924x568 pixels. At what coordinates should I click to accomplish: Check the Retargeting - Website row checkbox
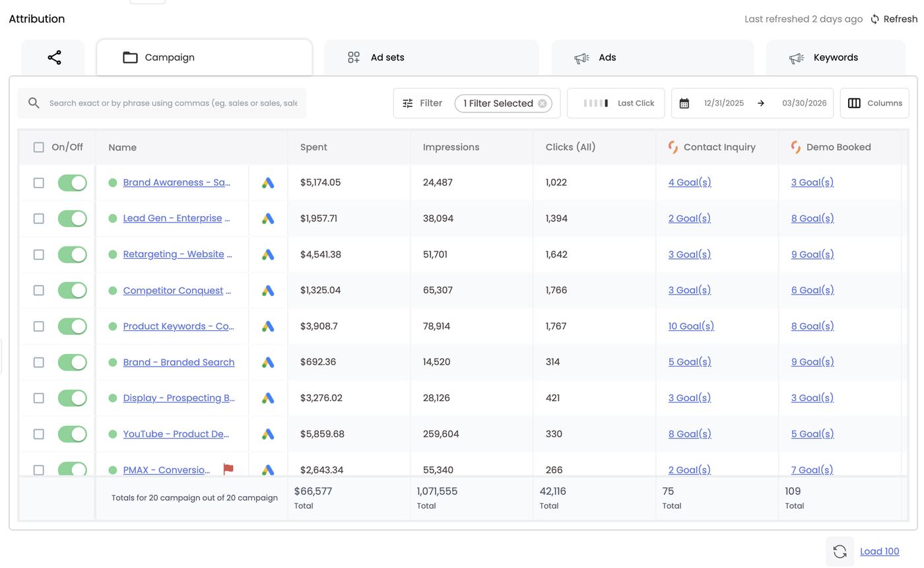[39, 254]
